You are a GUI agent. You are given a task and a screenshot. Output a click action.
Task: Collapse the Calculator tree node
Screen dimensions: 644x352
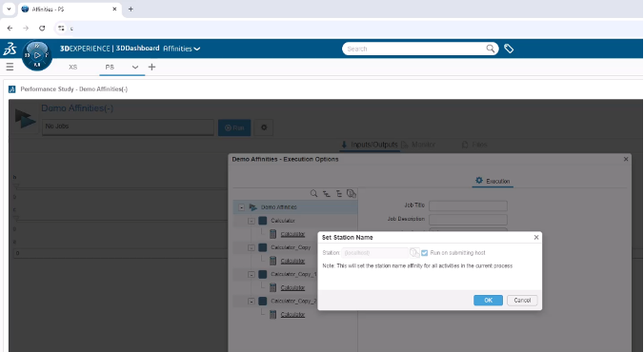pyautogui.click(x=252, y=221)
